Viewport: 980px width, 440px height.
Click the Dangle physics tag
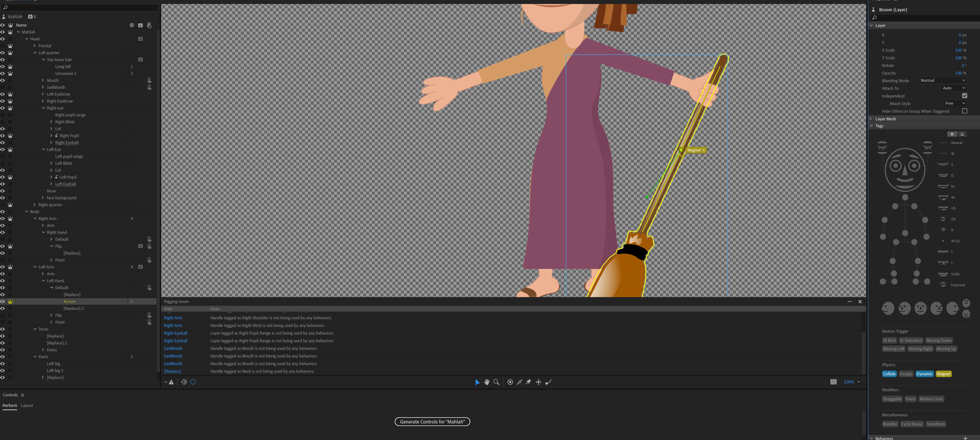[x=906, y=374]
